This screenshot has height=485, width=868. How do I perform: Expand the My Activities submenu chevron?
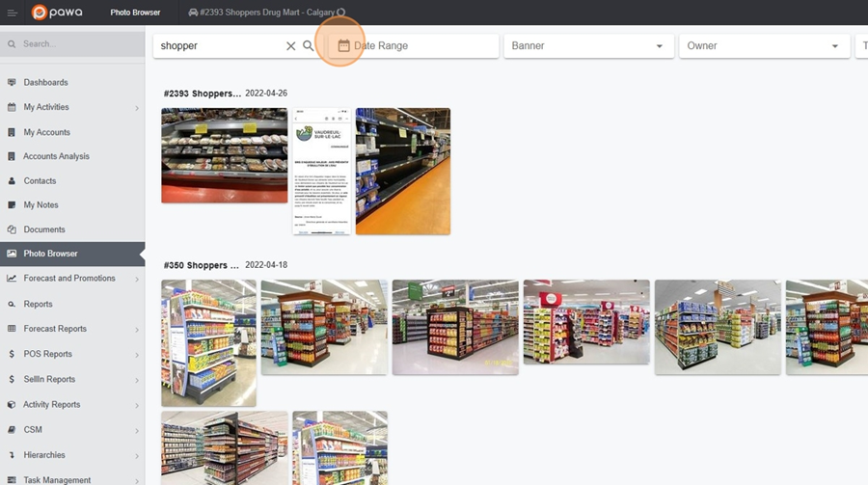click(137, 108)
